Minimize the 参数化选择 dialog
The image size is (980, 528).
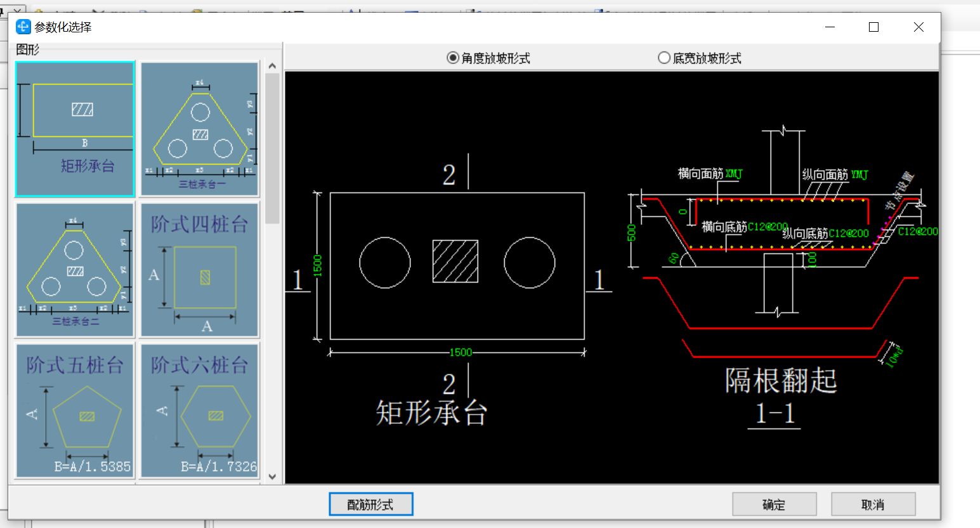coord(830,27)
